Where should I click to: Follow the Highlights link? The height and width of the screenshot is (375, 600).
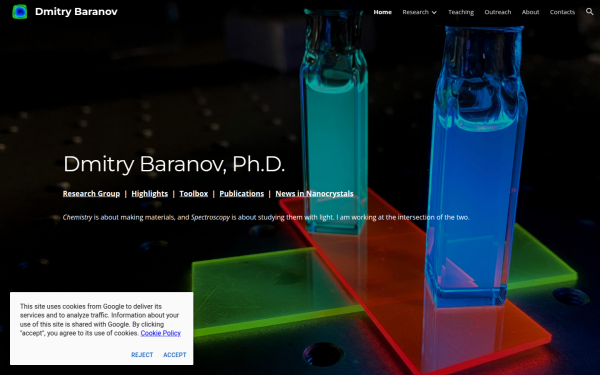click(150, 194)
